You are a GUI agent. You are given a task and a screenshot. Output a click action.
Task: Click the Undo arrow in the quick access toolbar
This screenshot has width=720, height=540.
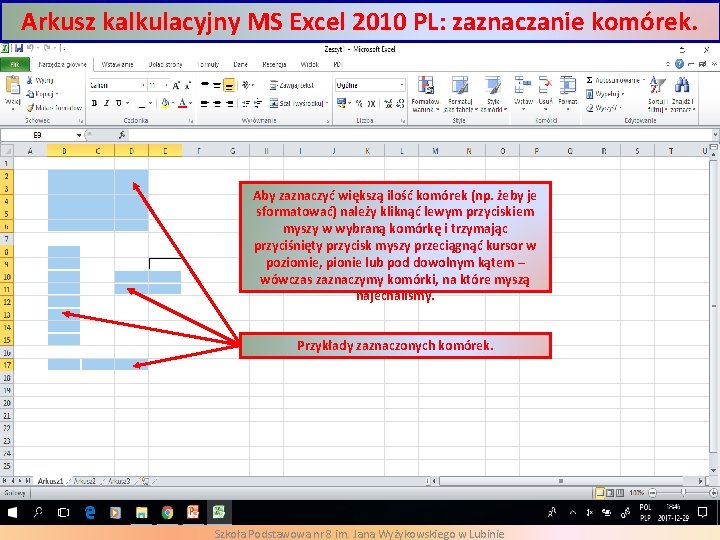click(x=30, y=48)
